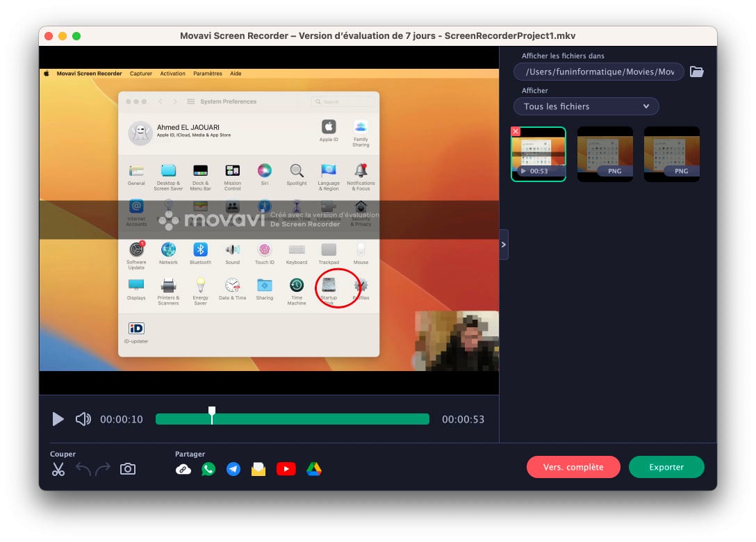The image size is (756, 542).
Task: Share the recording to Telegram
Action: click(233, 469)
